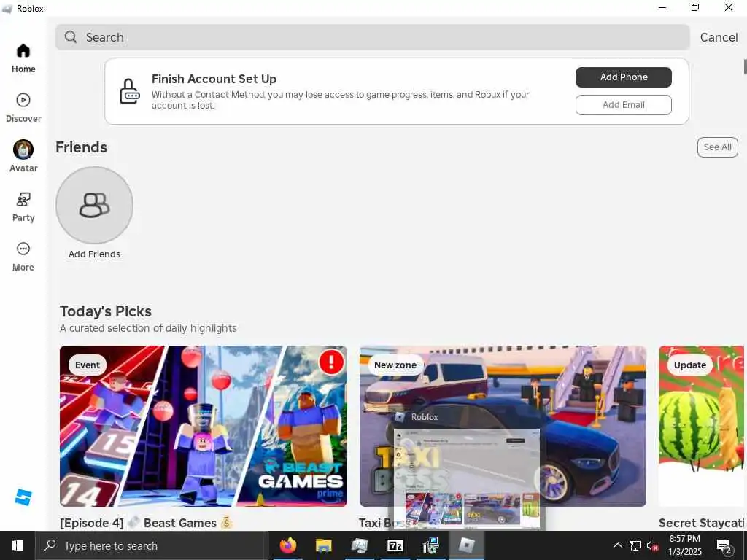Screen dimensions: 747x560
Task: Click See All friends button
Action: pyautogui.click(x=718, y=147)
